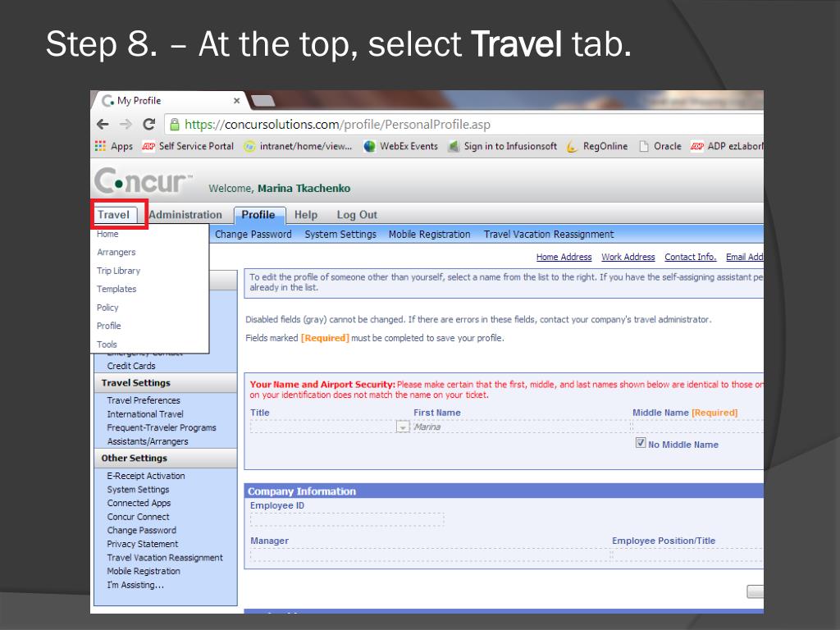Close the My Profile browser tab
Image resolution: width=840 pixels, height=630 pixels.
[236, 101]
